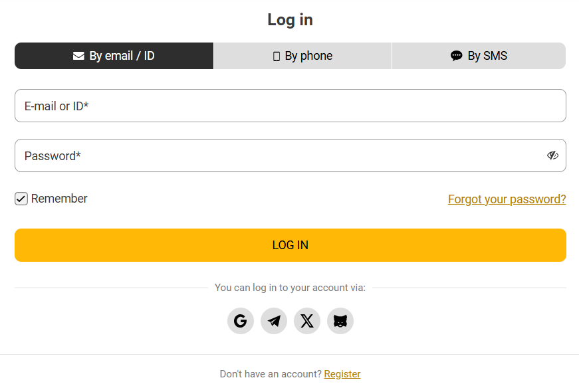The width and height of the screenshot is (579, 392).
Task: Focus the E-mail or ID input field
Action: click(x=290, y=106)
